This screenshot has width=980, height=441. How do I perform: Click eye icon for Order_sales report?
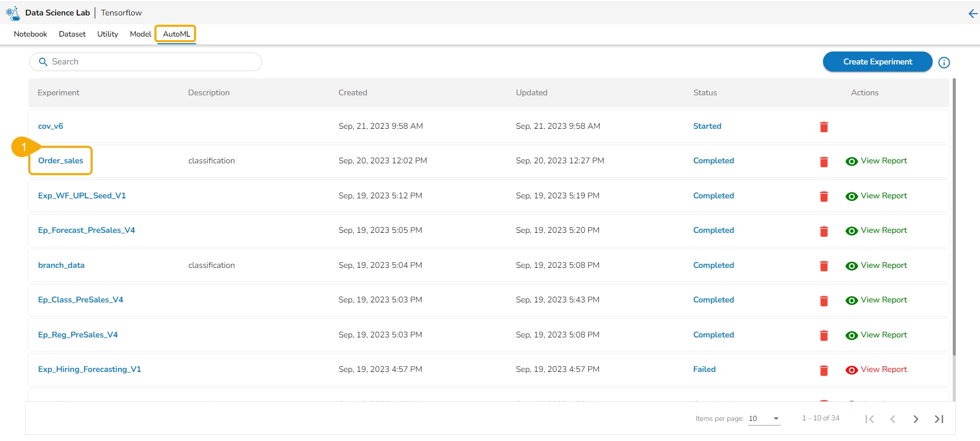pyautogui.click(x=851, y=161)
